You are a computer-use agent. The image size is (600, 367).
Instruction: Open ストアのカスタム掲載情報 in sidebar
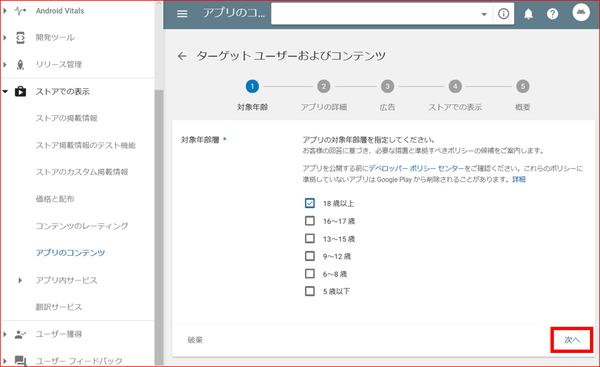[82, 172]
